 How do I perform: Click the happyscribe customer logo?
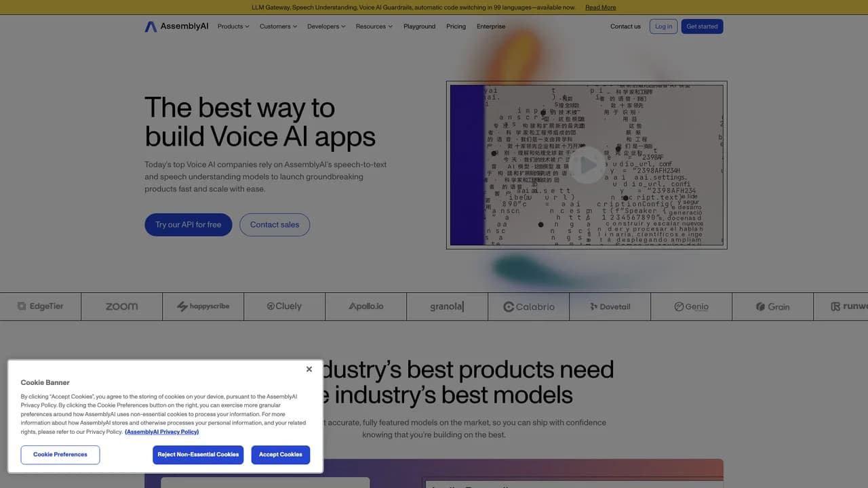[x=203, y=306]
